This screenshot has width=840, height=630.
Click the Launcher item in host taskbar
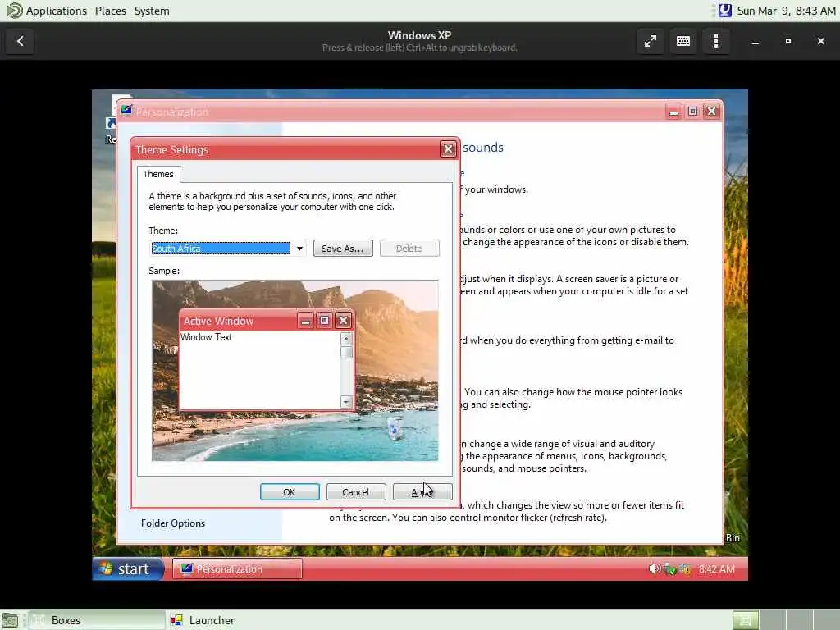click(x=203, y=620)
